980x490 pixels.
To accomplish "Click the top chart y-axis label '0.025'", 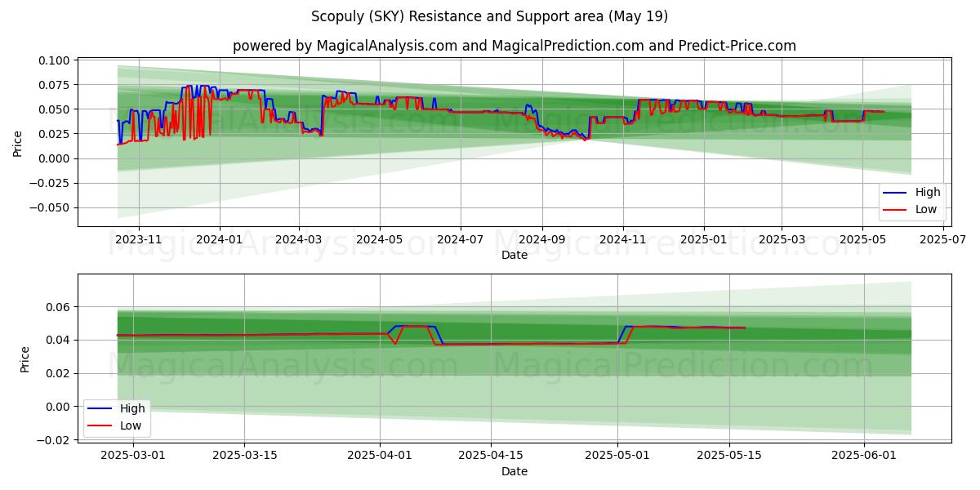I will [x=56, y=134].
